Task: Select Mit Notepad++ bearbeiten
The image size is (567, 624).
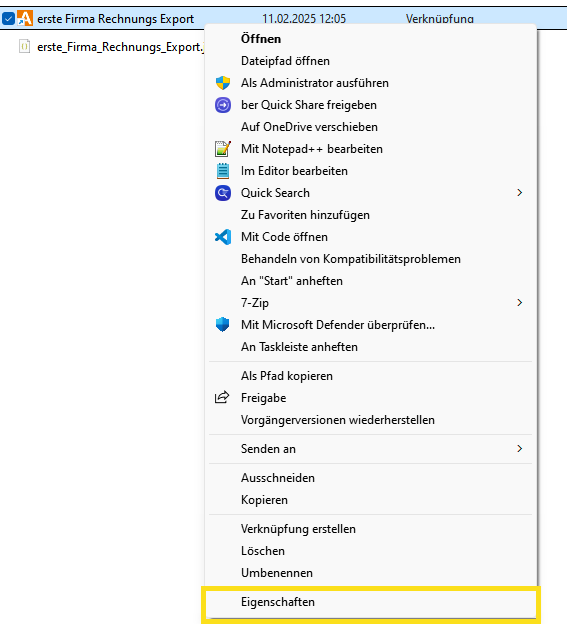Action: point(370,149)
